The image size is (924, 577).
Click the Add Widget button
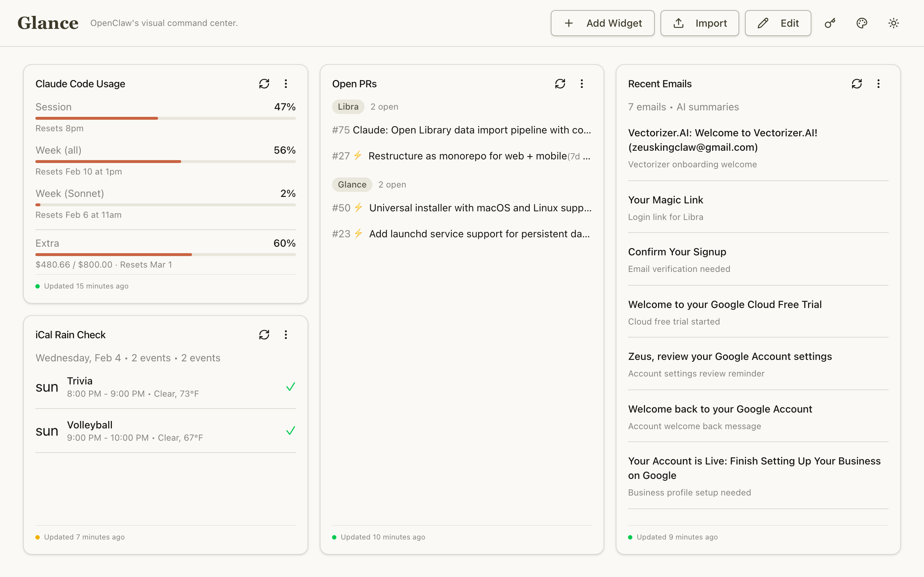pos(602,23)
